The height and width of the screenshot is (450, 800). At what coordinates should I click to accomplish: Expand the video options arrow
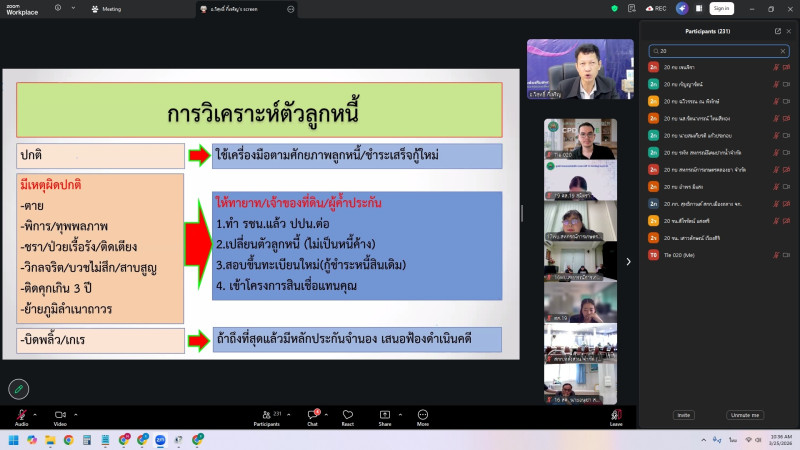click(75, 414)
